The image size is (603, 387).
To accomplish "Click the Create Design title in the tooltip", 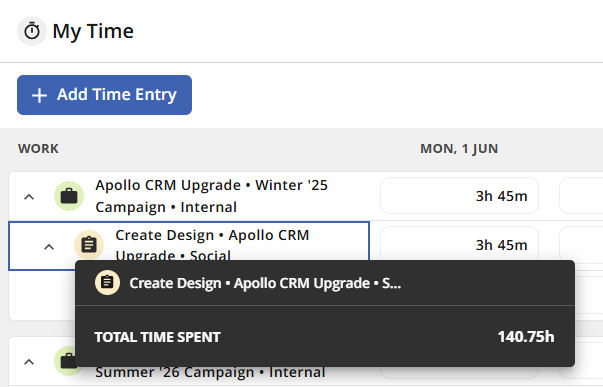I will (265, 283).
